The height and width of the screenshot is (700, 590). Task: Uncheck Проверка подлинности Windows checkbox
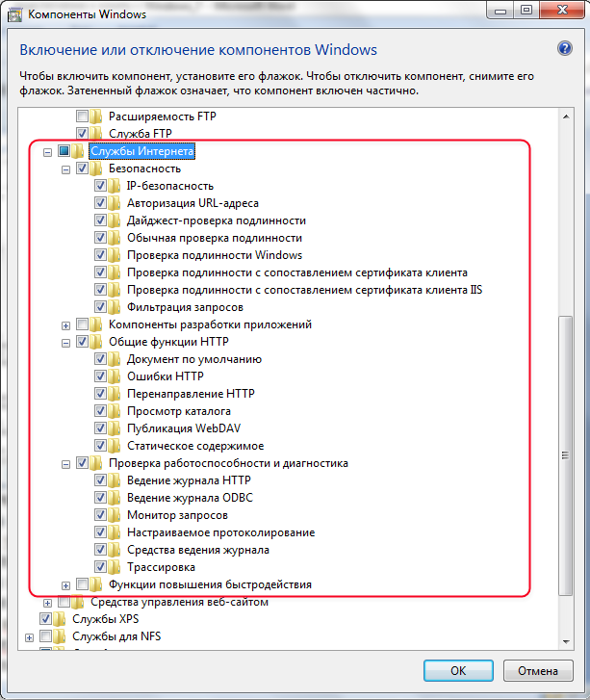tap(100, 254)
